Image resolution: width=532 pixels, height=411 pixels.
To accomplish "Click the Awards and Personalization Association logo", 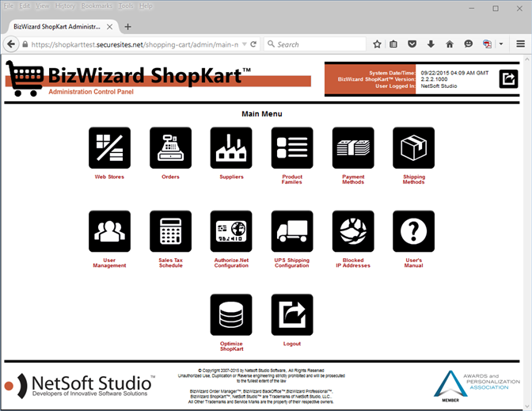I will coord(477,386).
